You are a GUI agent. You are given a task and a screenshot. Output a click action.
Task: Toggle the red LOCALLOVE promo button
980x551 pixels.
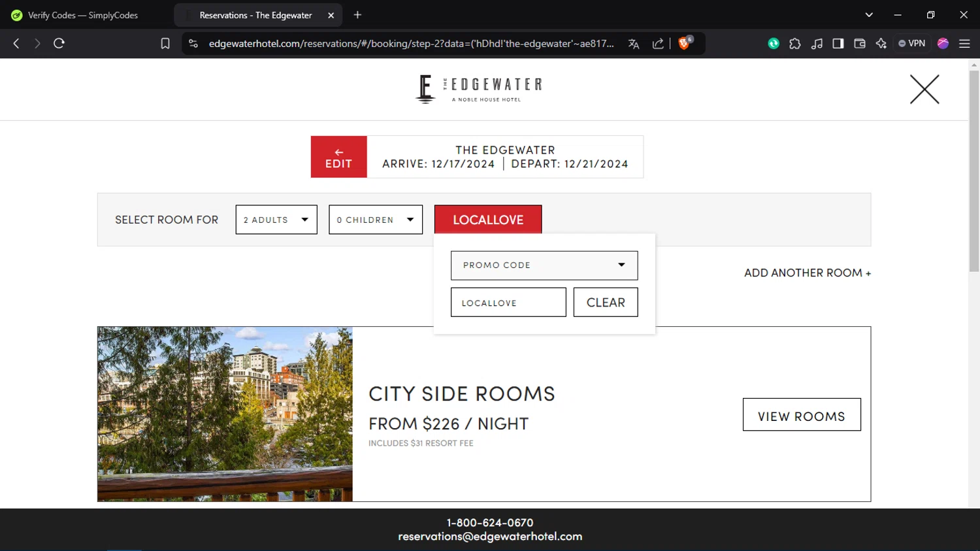click(488, 220)
